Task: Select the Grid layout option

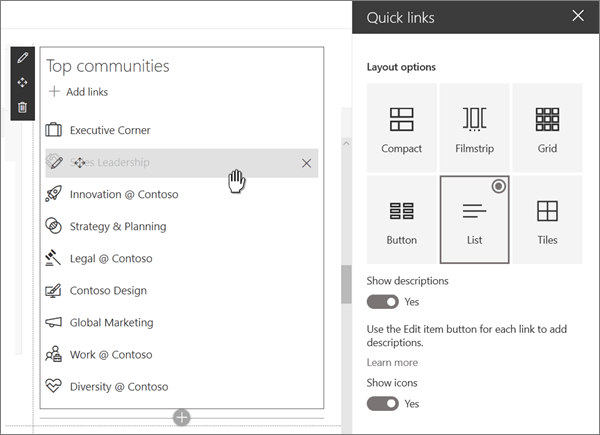Action: coord(548,127)
